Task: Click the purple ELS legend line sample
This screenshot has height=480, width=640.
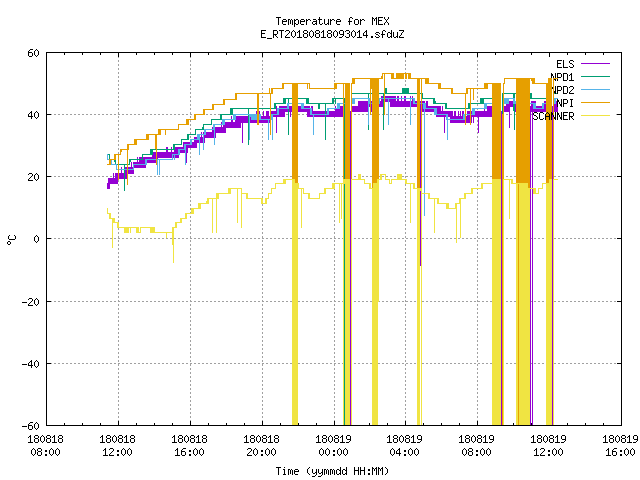Action: (x=596, y=64)
